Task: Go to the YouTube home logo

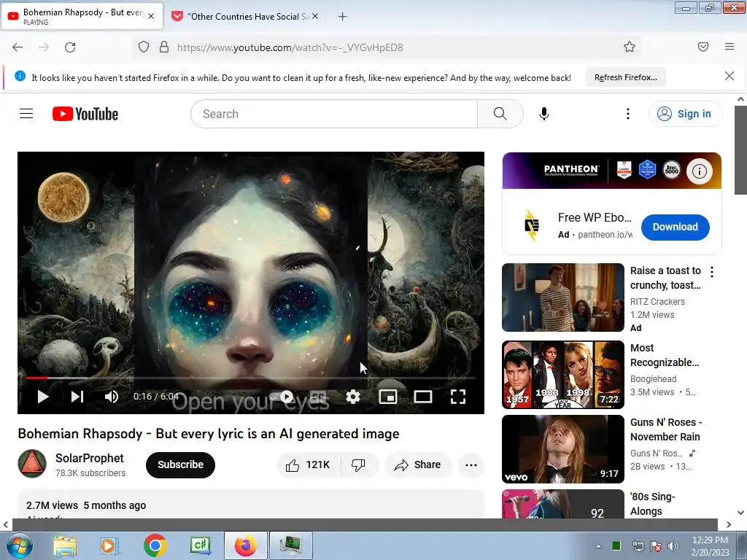Action: pos(85,114)
